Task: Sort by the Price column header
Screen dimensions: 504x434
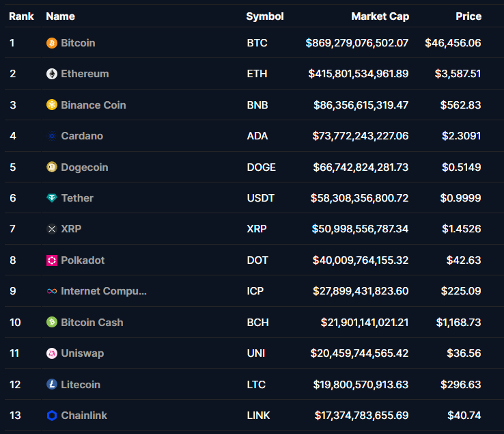Action: 468,16
